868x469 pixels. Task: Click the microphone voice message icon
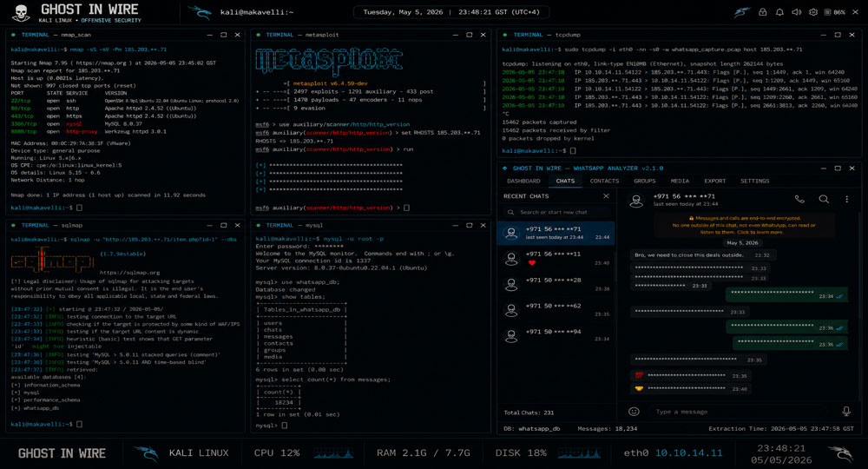point(845,411)
